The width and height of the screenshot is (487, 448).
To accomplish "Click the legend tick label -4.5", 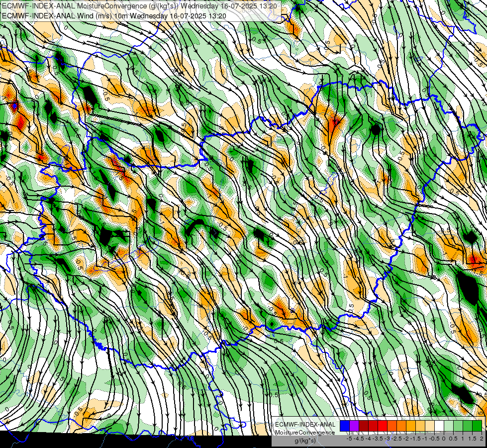I will click(359, 439).
